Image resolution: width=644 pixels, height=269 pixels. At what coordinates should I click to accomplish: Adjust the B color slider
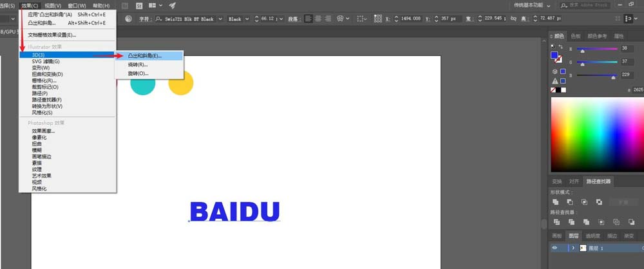[x=597, y=75]
